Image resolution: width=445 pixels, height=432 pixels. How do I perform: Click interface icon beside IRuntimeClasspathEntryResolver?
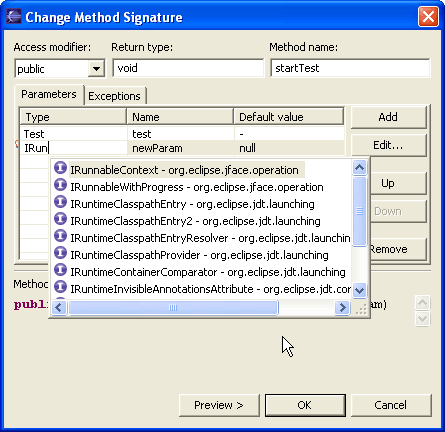(60, 236)
